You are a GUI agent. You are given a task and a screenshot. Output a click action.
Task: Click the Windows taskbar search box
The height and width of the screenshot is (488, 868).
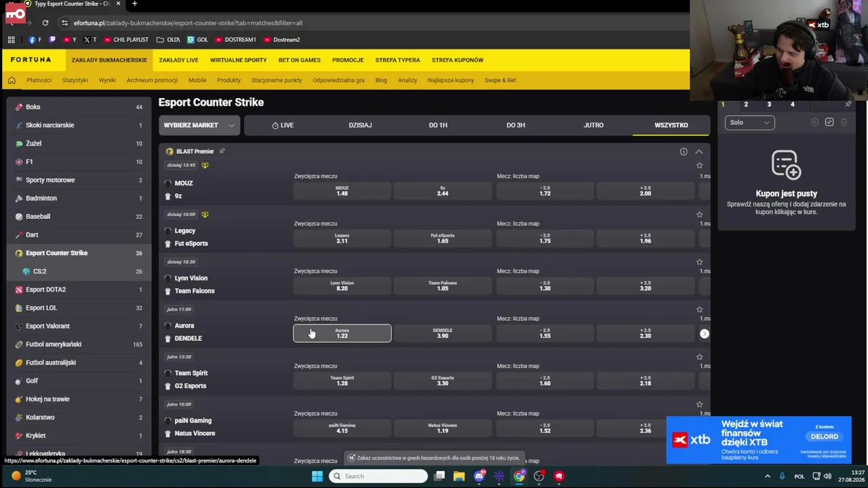378,476
